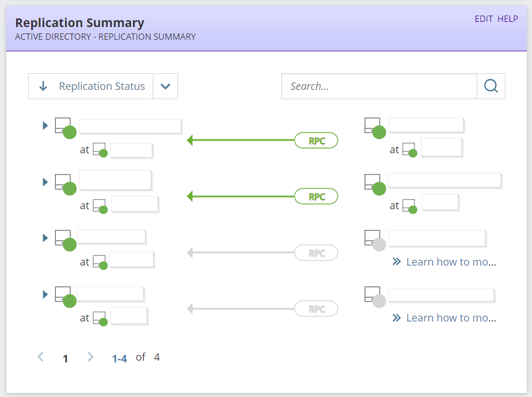Go to next page arrow
Viewport: 532px width, 397px height.
90,357
